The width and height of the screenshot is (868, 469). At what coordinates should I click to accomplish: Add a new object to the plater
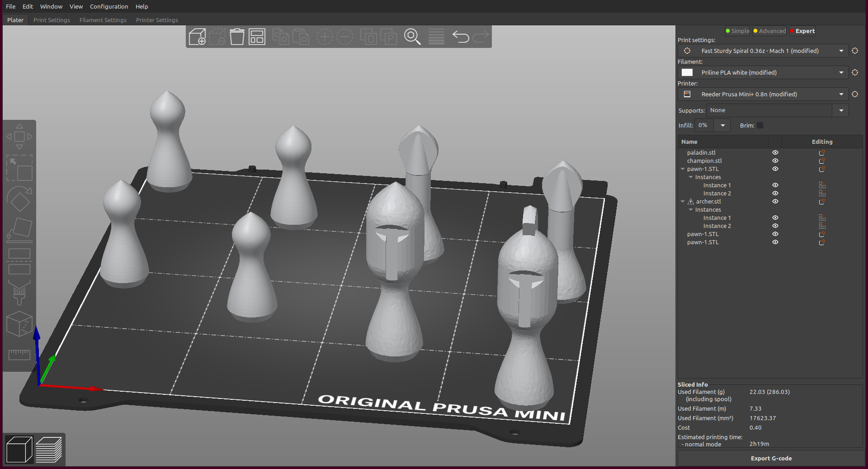click(197, 37)
